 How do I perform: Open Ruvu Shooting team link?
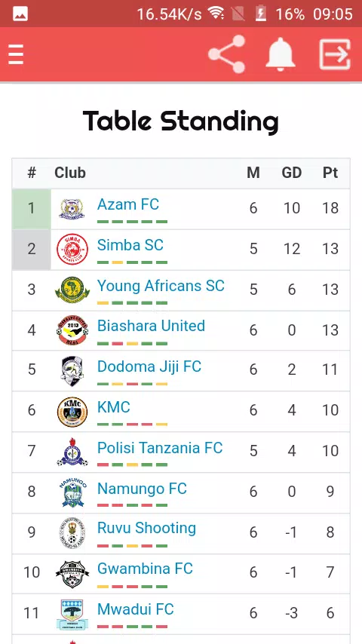point(146,528)
